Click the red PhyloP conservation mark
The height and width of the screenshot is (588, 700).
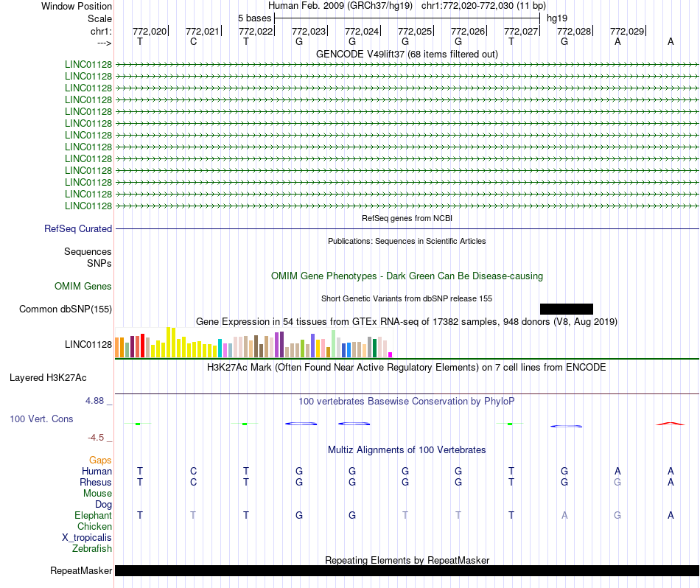[670, 423]
